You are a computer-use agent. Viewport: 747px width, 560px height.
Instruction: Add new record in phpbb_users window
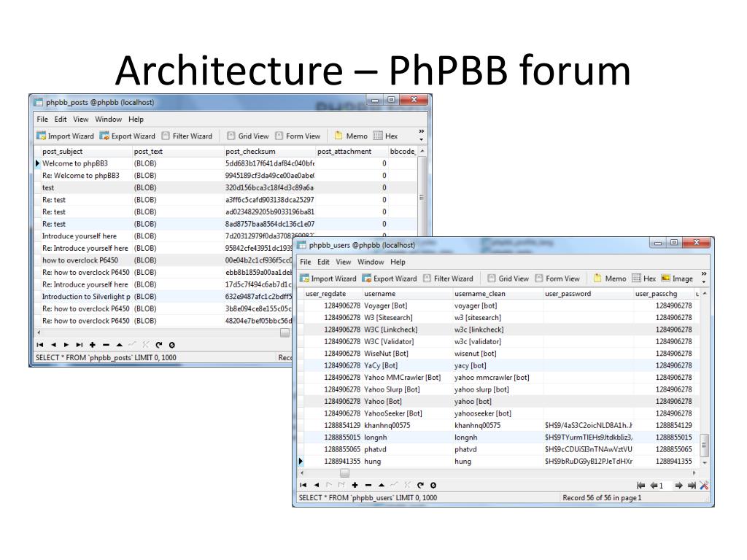[x=355, y=485]
